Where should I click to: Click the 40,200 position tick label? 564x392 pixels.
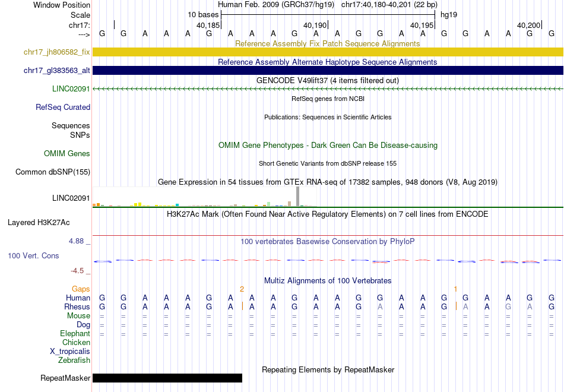pos(528,25)
